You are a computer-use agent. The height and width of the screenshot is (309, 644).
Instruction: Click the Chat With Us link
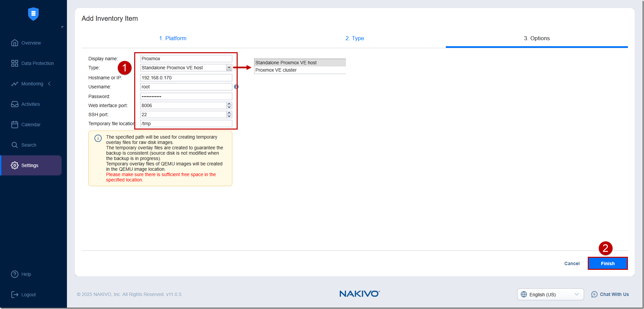(x=614, y=294)
